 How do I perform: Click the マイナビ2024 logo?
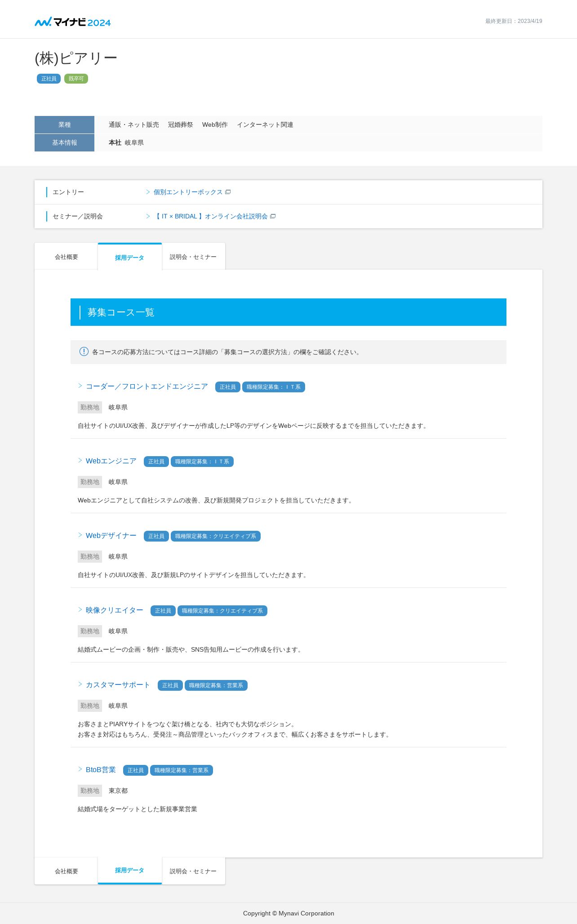click(x=73, y=22)
